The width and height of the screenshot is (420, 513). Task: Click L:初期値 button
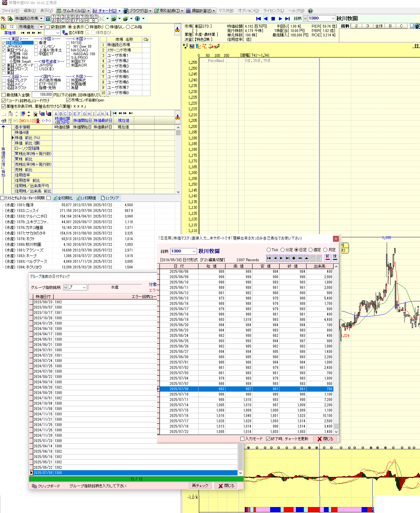[x=86, y=198]
